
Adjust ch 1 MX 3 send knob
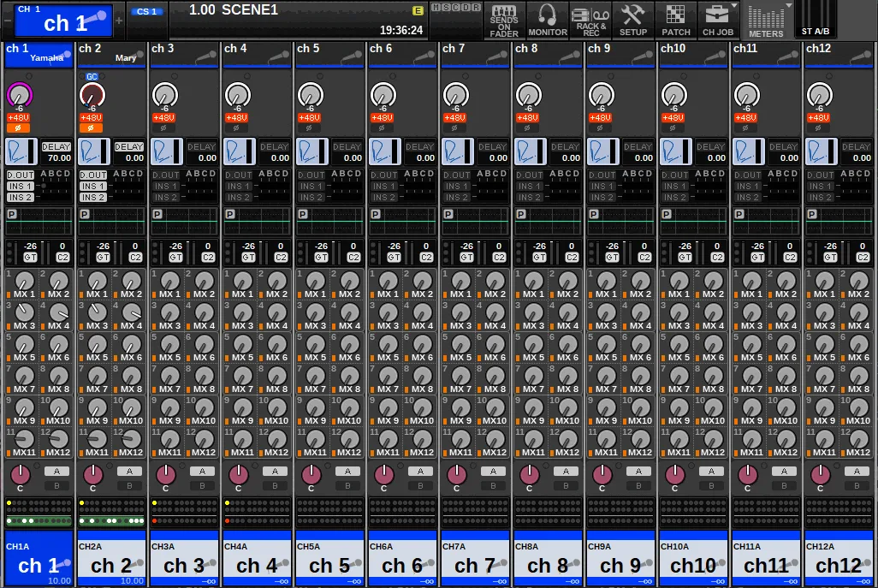click(x=24, y=311)
